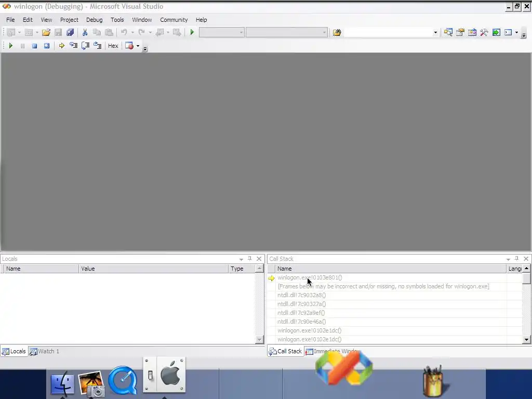
Task: Click Call Stack scrollbar down arrow
Action: 526,339
